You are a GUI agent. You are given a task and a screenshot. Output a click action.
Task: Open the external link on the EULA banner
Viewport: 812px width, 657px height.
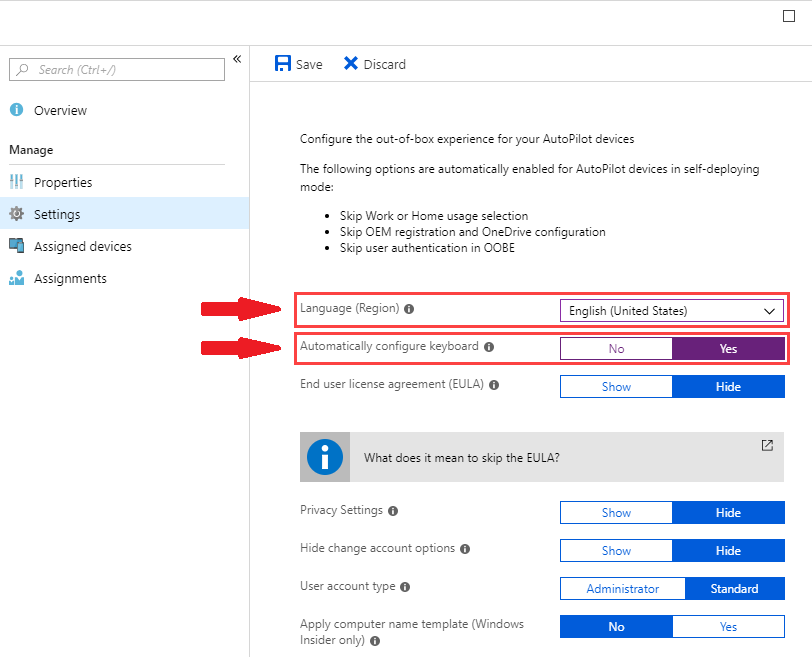767,446
